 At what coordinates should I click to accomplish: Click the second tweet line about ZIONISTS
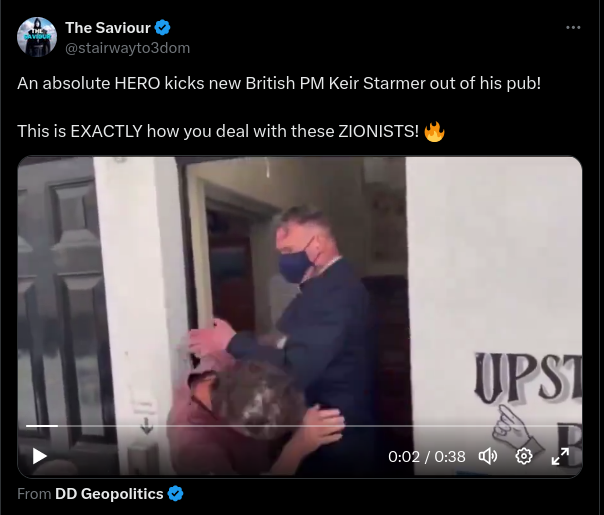[x=218, y=131]
